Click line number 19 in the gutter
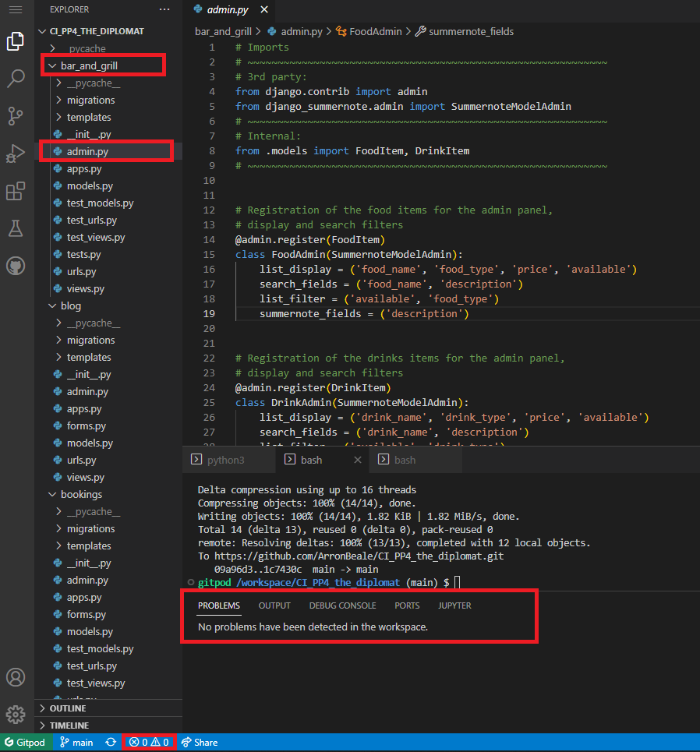The height and width of the screenshot is (752, 700). click(209, 313)
